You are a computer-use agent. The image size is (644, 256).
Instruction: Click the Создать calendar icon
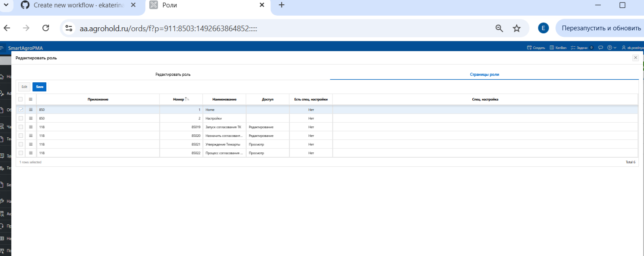coord(529,48)
